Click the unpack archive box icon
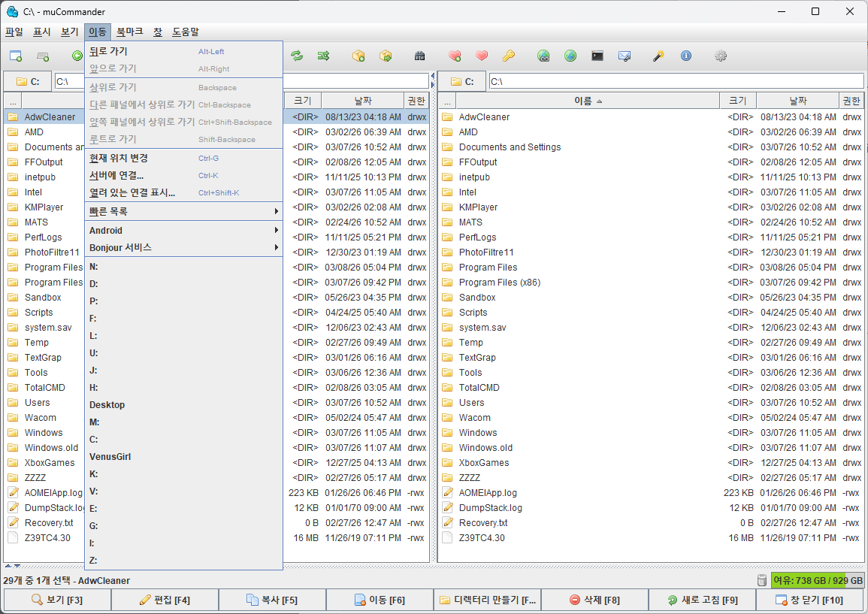 386,56
